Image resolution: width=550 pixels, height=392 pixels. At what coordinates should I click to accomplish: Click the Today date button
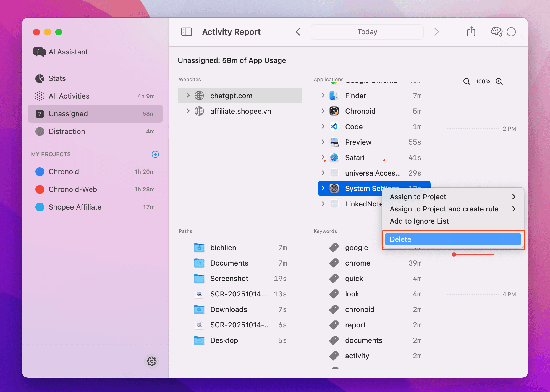[367, 32]
